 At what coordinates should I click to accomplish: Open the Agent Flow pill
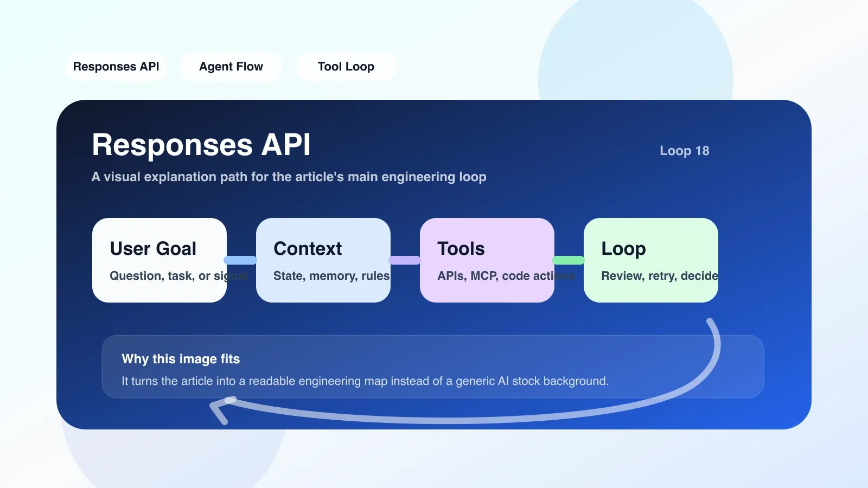coord(231,67)
